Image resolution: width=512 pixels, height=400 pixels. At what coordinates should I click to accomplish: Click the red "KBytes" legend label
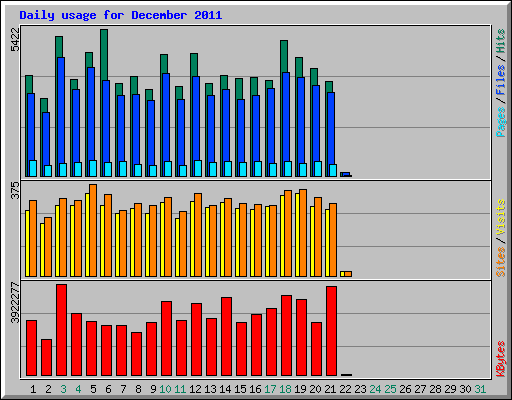coord(501,359)
